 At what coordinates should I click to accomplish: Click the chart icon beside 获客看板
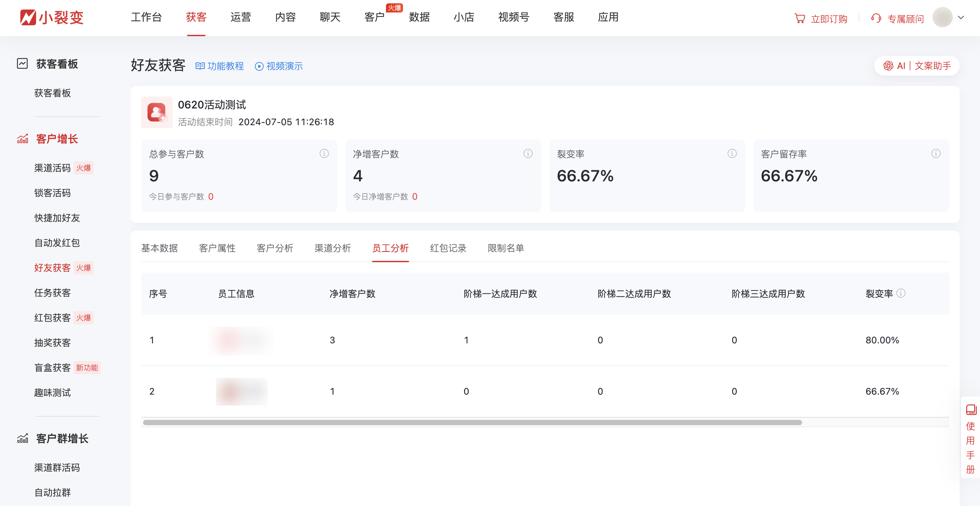tap(22, 64)
